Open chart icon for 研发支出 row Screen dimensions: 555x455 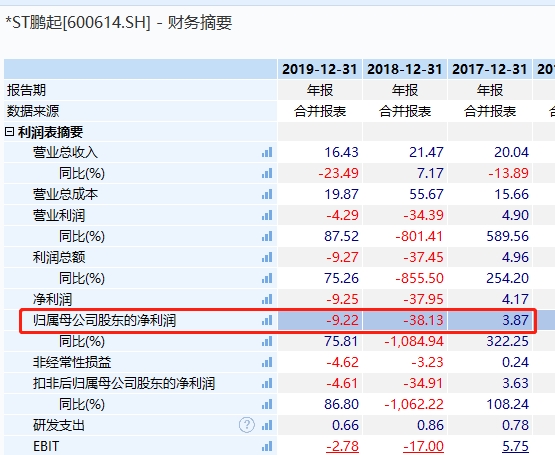(x=267, y=425)
